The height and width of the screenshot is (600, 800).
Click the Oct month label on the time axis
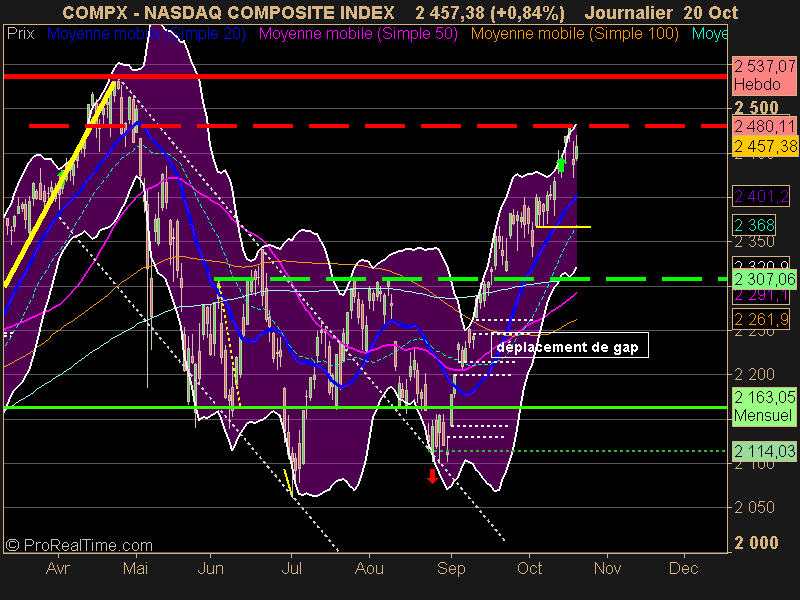tap(529, 568)
